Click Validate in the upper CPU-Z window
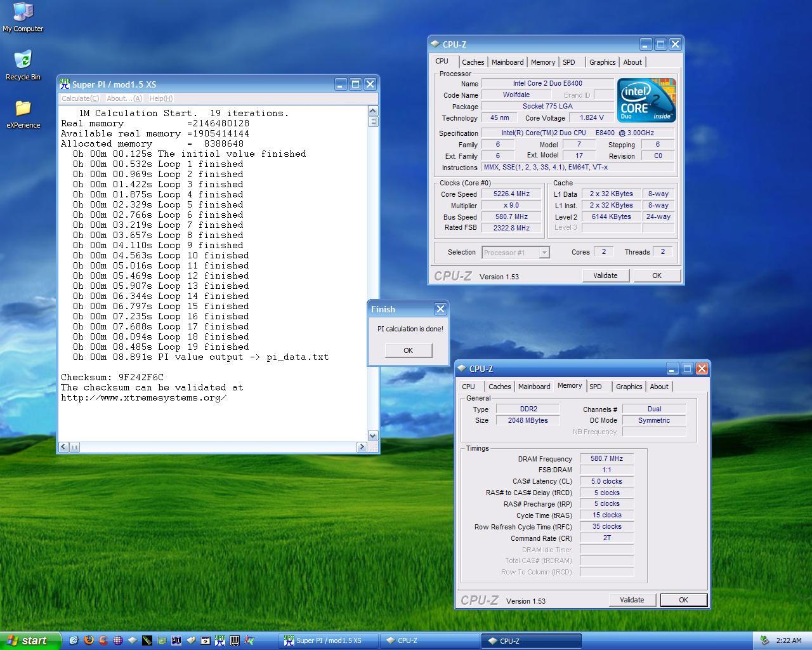This screenshot has height=650, width=812. coord(605,275)
